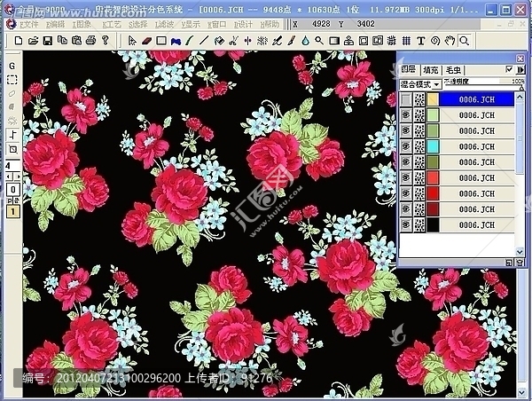Hide the black layer
Image resolution: width=532 pixels, height=401 pixels.
[x=405, y=224]
